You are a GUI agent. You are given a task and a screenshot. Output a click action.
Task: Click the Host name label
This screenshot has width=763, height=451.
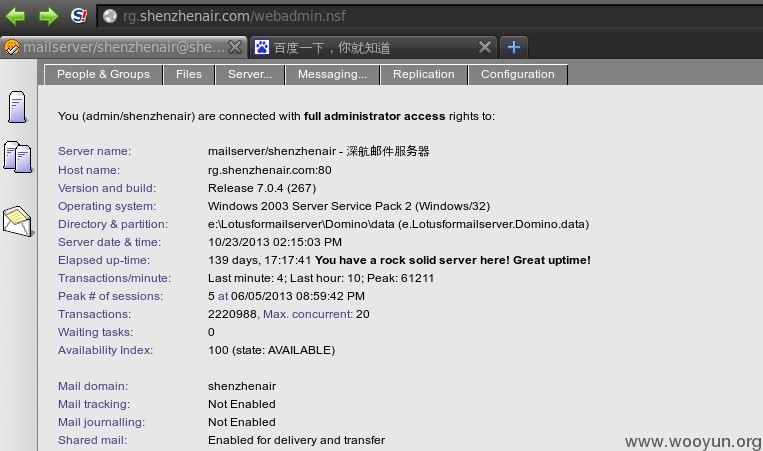(89, 170)
